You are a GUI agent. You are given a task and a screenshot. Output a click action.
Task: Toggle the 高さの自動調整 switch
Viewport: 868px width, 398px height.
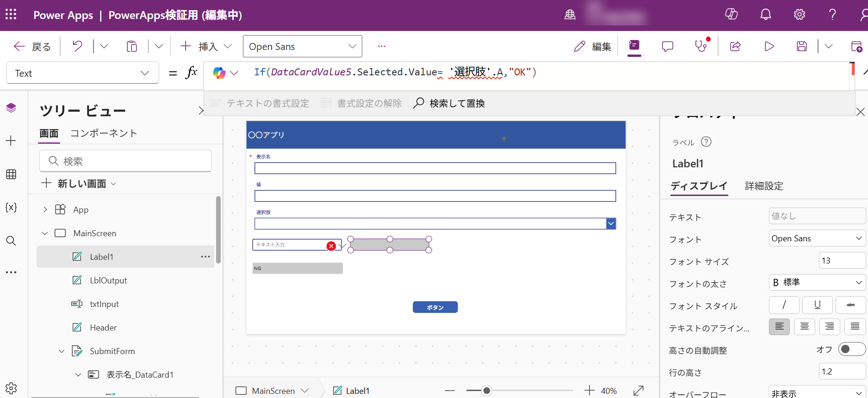tap(851, 349)
